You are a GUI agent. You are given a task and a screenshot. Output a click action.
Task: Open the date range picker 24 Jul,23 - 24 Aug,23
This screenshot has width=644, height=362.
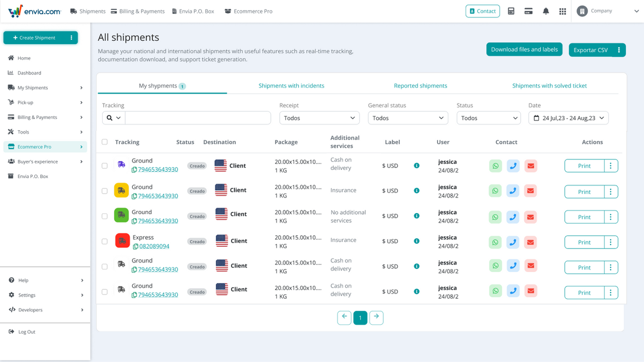(568, 118)
